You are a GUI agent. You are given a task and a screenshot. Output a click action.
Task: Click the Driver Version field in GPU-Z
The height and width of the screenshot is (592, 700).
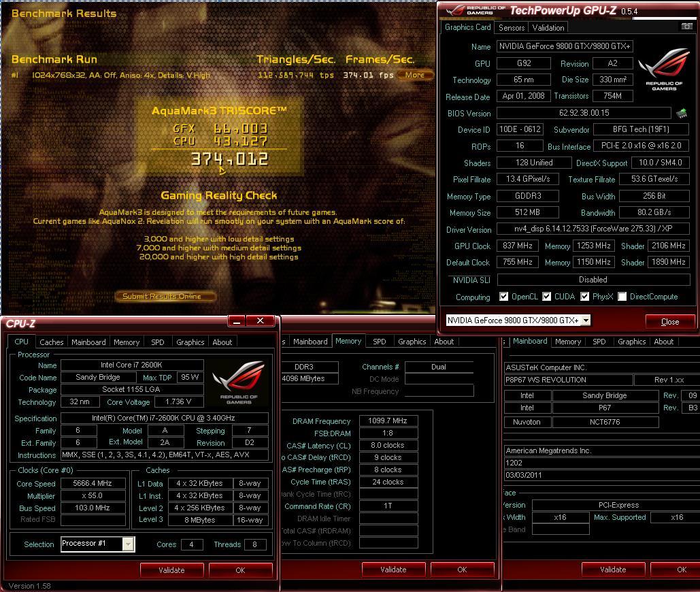[x=593, y=229]
